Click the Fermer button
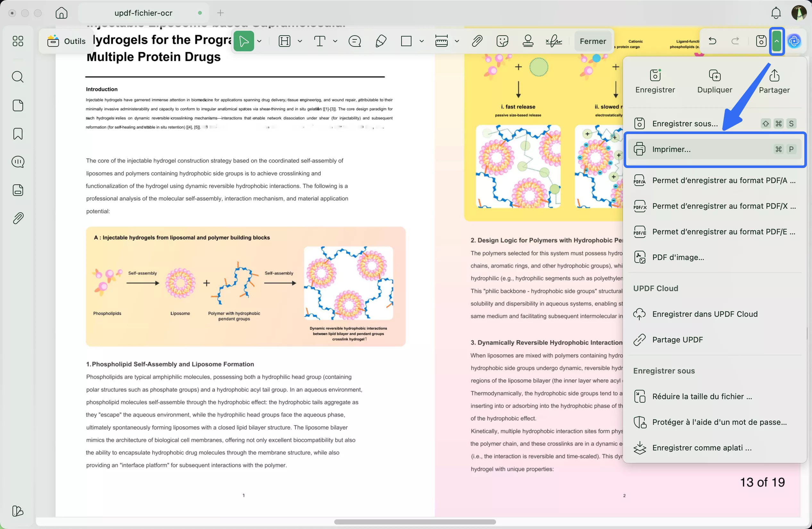Screen dimensions: 812x529 (593, 41)
